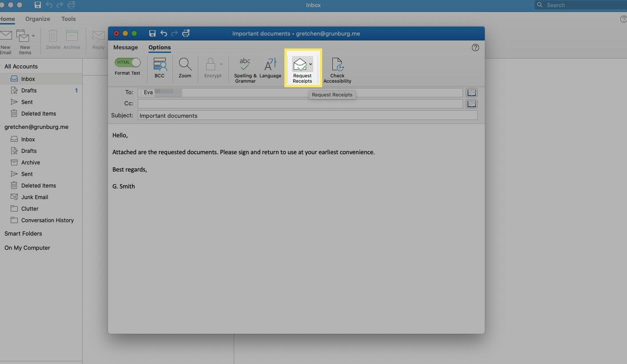This screenshot has height=364, width=627.
Task: Select All Accounts header in sidebar
Action: (x=21, y=66)
